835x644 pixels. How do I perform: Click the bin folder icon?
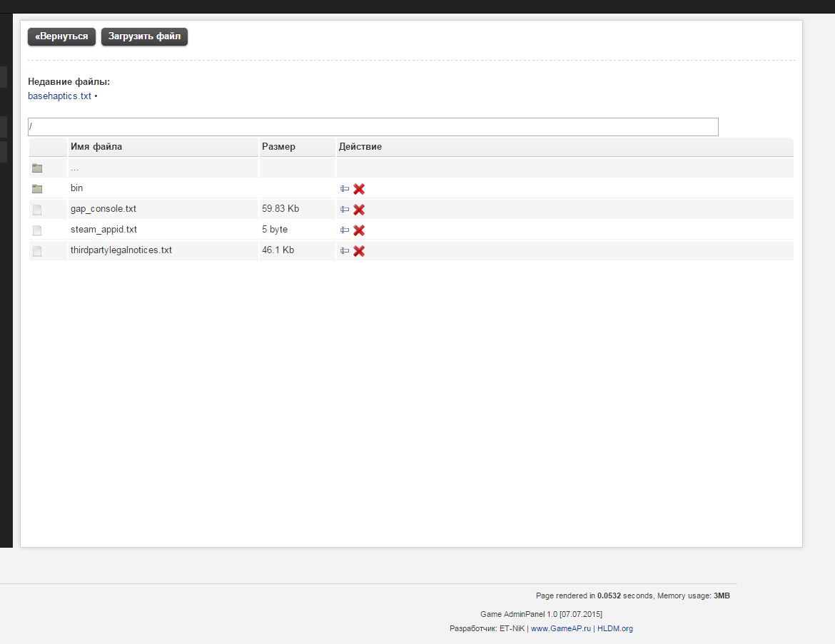(x=37, y=189)
